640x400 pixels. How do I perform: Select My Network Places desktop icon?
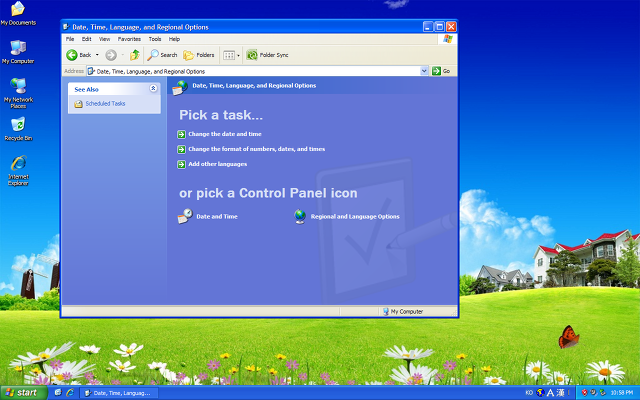pyautogui.click(x=18, y=93)
